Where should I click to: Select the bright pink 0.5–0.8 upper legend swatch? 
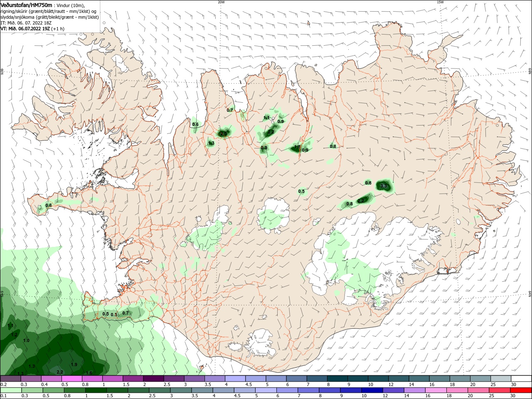click(72, 379)
